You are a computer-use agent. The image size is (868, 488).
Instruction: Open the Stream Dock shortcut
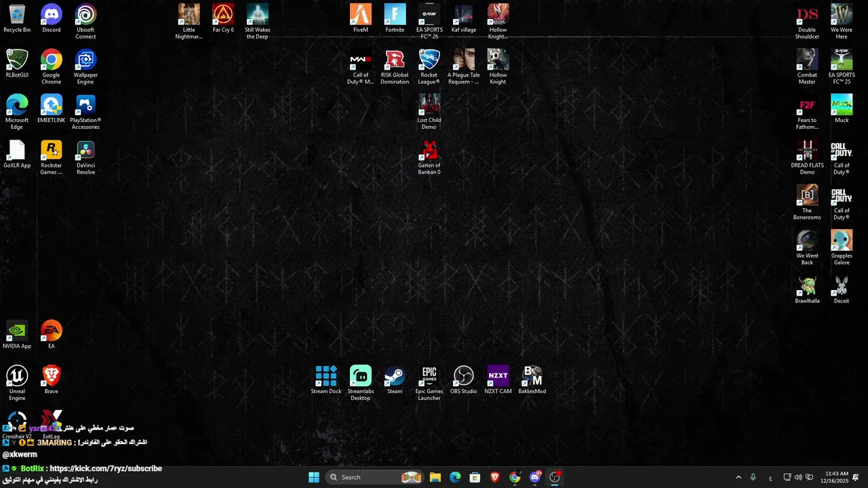pos(326,380)
